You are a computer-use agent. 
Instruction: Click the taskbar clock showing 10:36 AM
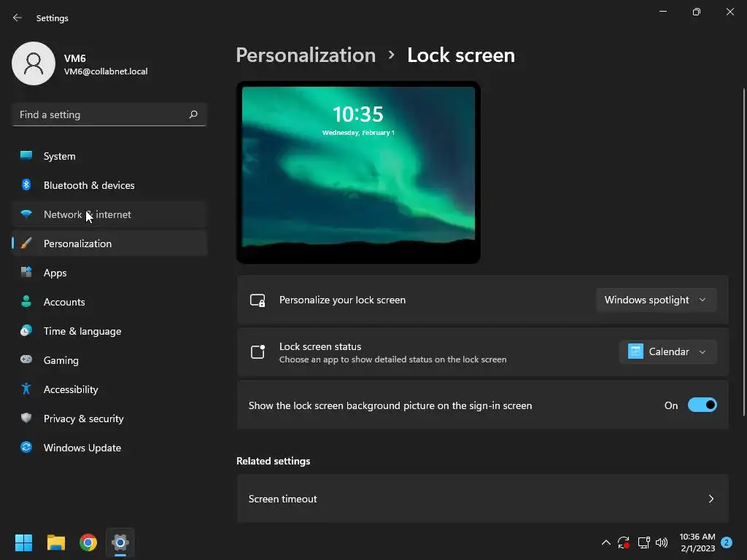[697, 542]
